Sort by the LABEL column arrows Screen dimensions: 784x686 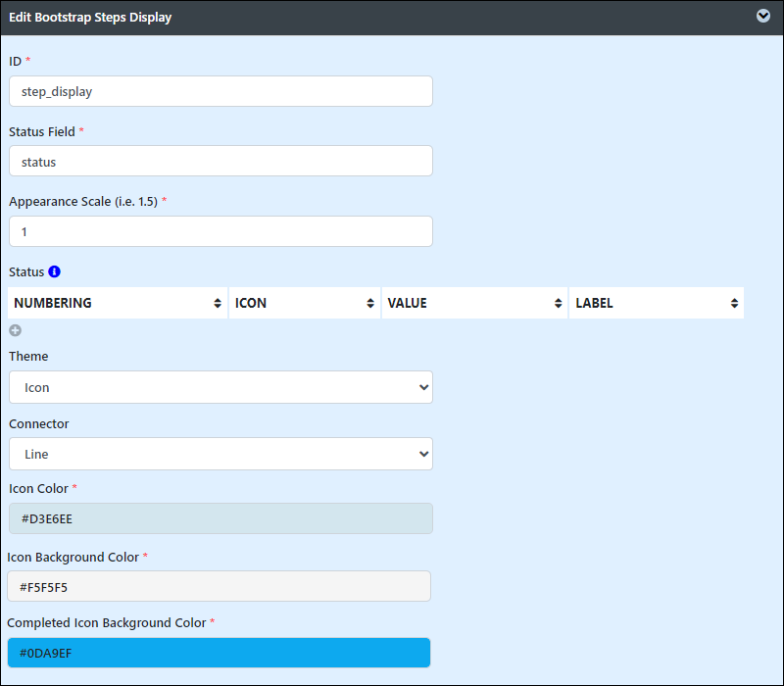point(734,303)
